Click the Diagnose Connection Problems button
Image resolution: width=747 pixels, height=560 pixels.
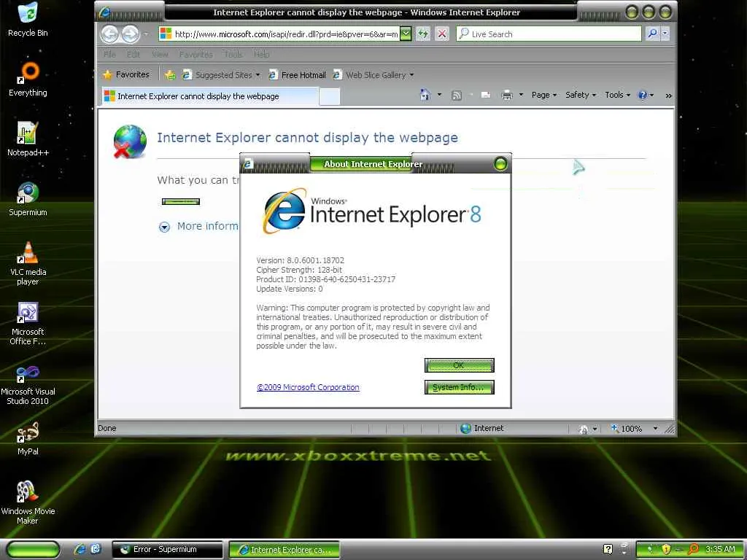tap(181, 201)
